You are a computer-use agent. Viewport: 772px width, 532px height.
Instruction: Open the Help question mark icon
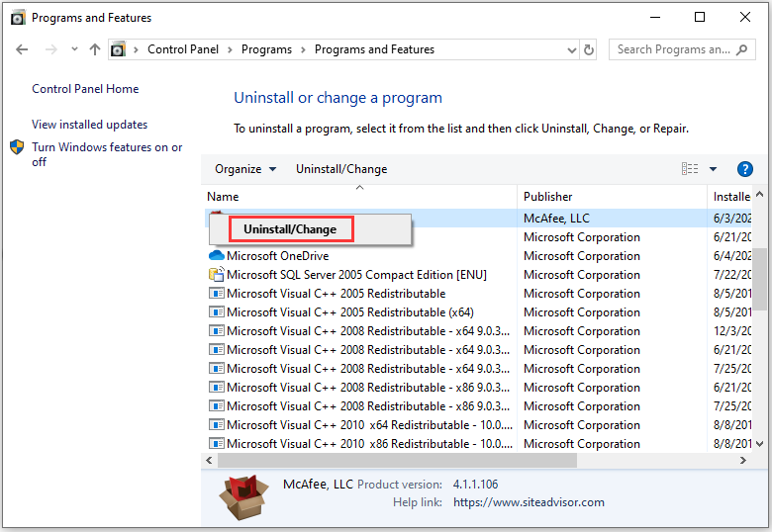click(x=745, y=169)
